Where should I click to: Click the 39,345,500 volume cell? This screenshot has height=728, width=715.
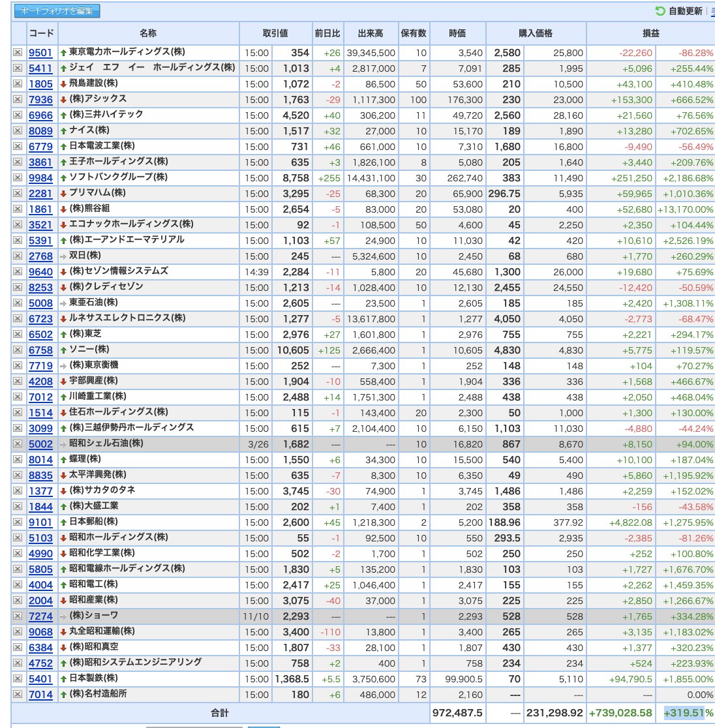click(371, 53)
